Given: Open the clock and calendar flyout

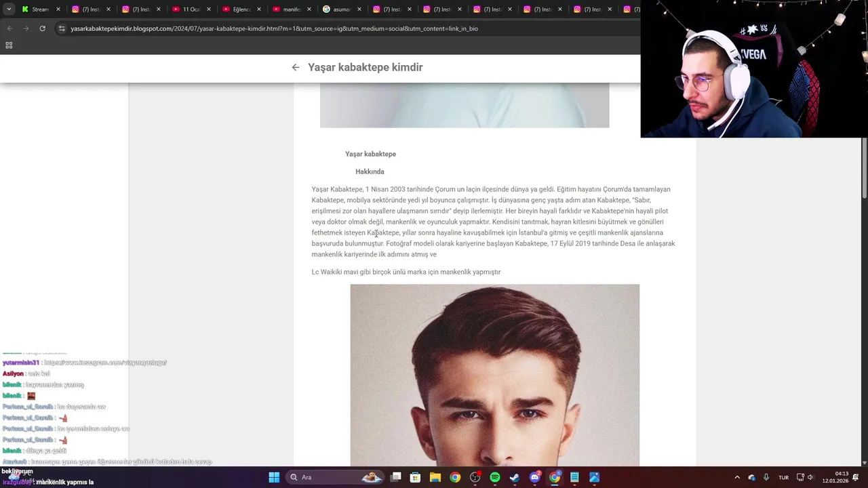Looking at the screenshot, I should click(835, 477).
